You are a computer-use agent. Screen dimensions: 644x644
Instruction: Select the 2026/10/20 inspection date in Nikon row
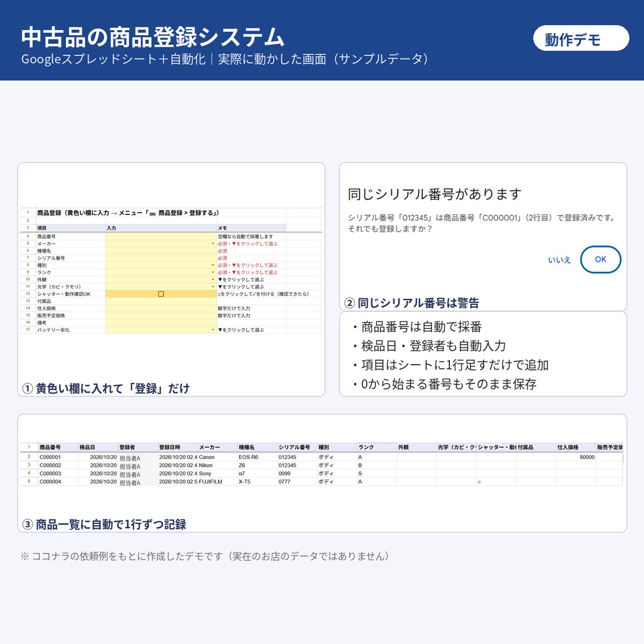(x=98, y=466)
